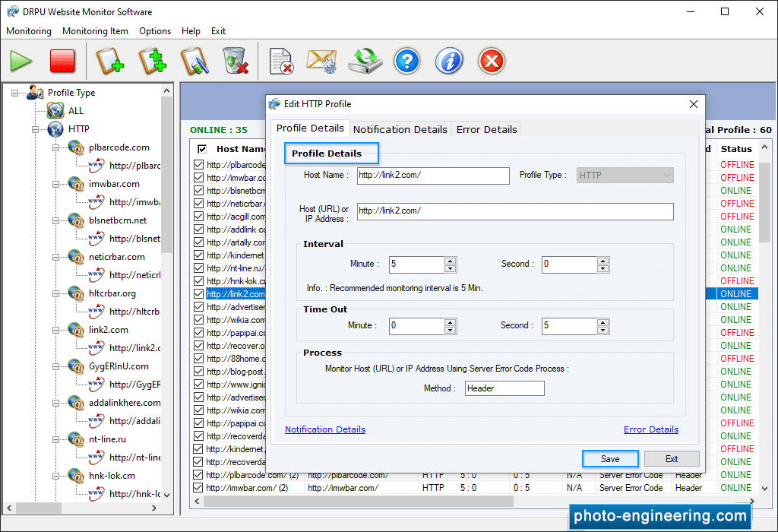Collapse the plbarcode.com tree node

tap(56, 148)
